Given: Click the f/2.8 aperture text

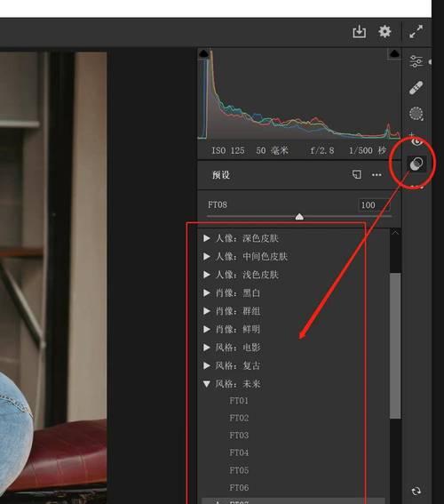Looking at the screenshot, I should 322,150.
